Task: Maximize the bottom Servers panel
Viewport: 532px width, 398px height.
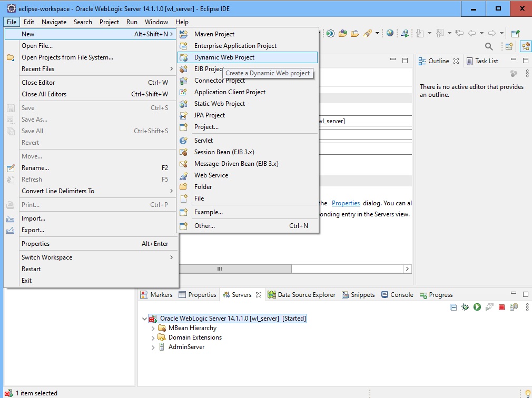Action: [x=526, y=294]
